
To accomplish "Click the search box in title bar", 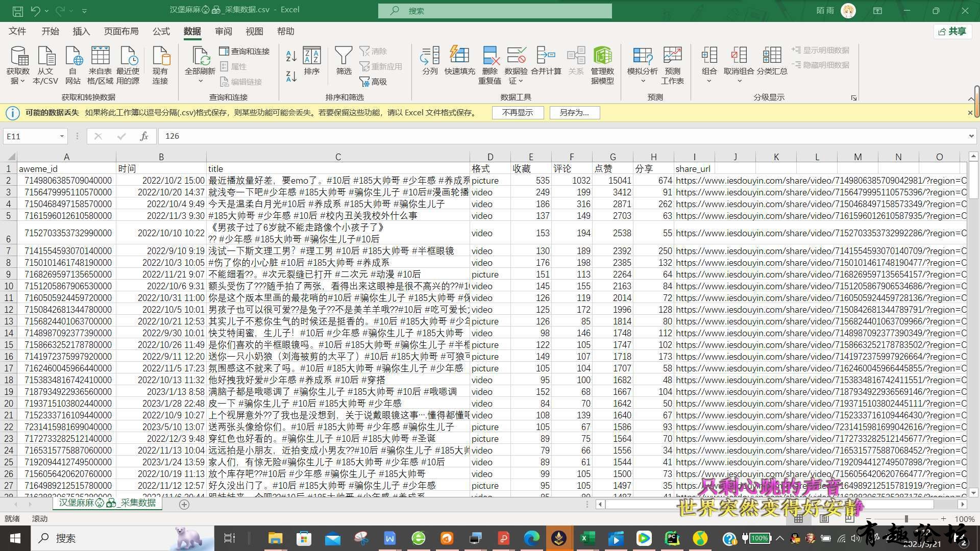I will pyautogui.click(x=495, y=10).
